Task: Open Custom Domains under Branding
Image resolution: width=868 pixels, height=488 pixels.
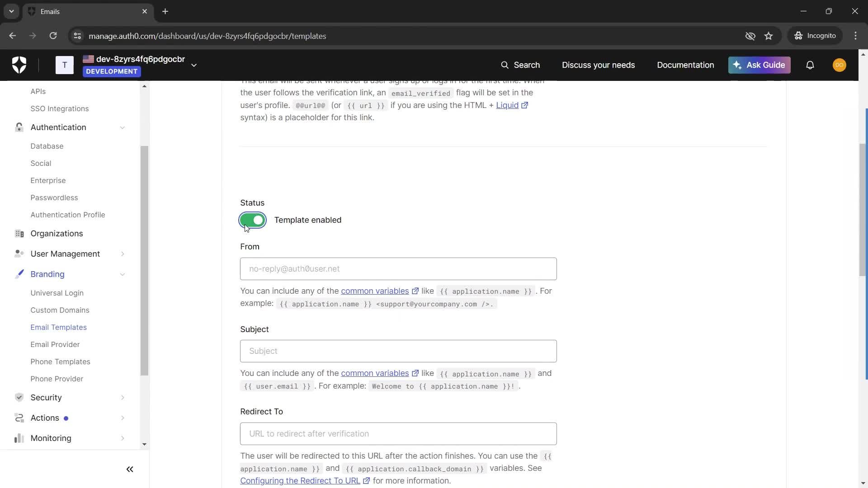Action: [x=60, y=310]
